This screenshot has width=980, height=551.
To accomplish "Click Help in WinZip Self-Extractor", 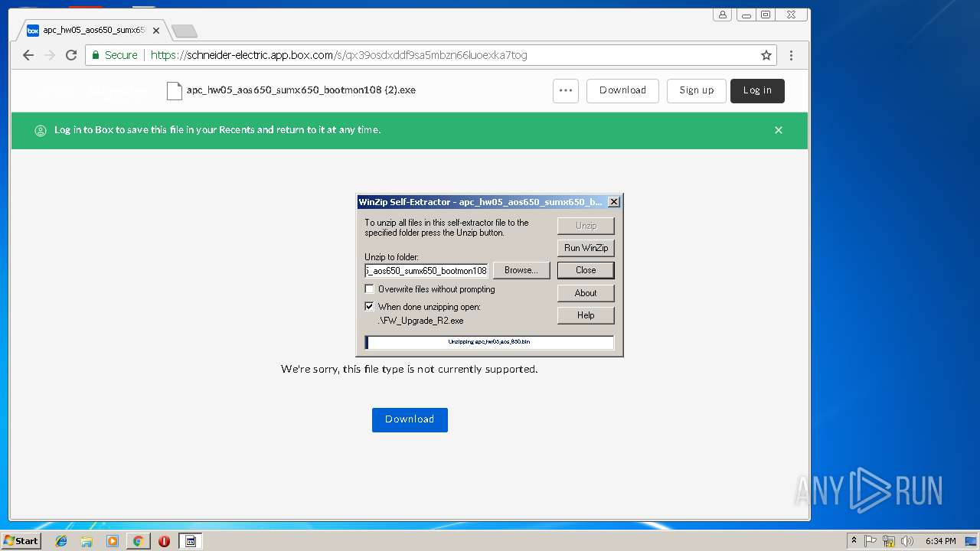I will click(x=586, y=315).
